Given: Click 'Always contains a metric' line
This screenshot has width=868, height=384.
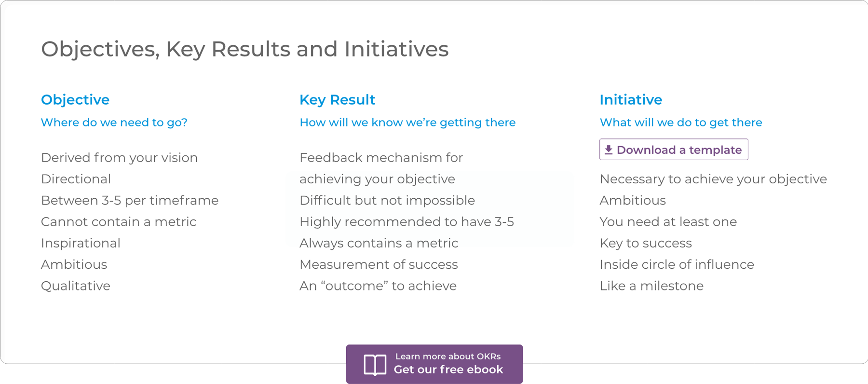Looking at the screenshot, I should click(379, 243).
